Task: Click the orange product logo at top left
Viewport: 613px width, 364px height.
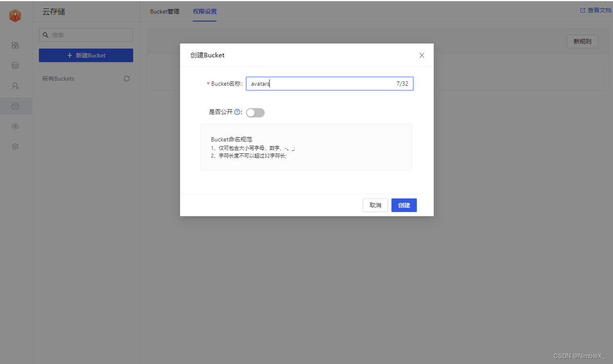Action: [x=15, y=15]
